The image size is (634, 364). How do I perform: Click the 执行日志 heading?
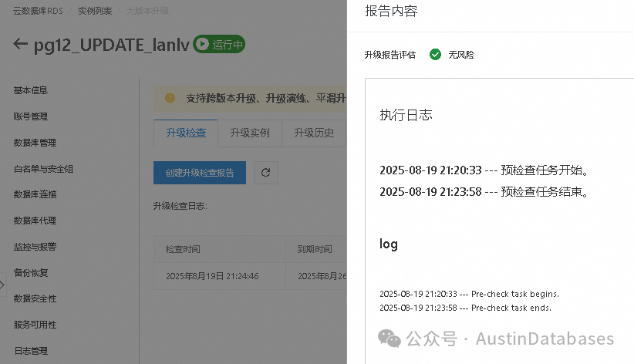(x=406, y=115)
